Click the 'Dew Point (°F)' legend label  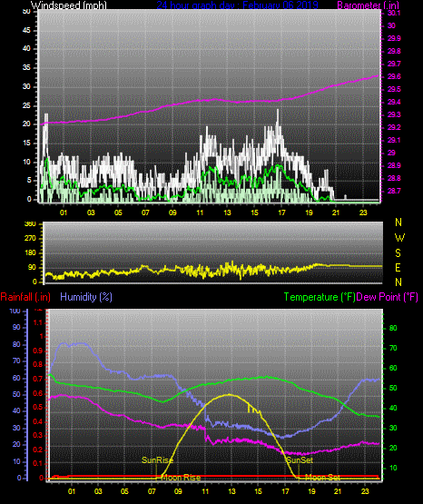(x=388, y=297)
